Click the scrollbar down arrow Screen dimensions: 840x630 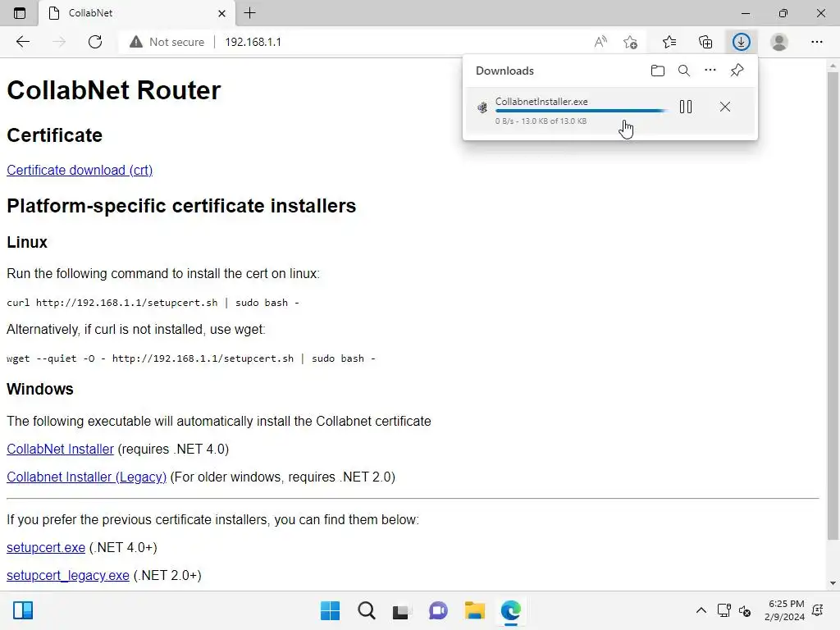(x=833, y=583)
